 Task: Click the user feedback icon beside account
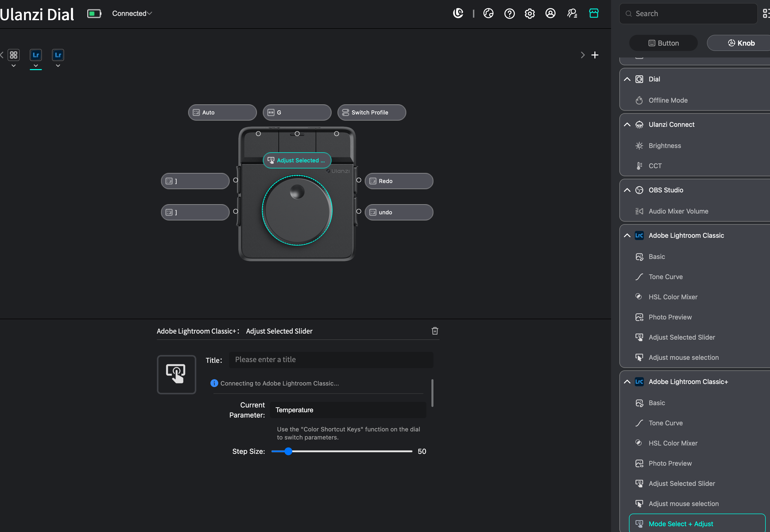click(572, 13)
